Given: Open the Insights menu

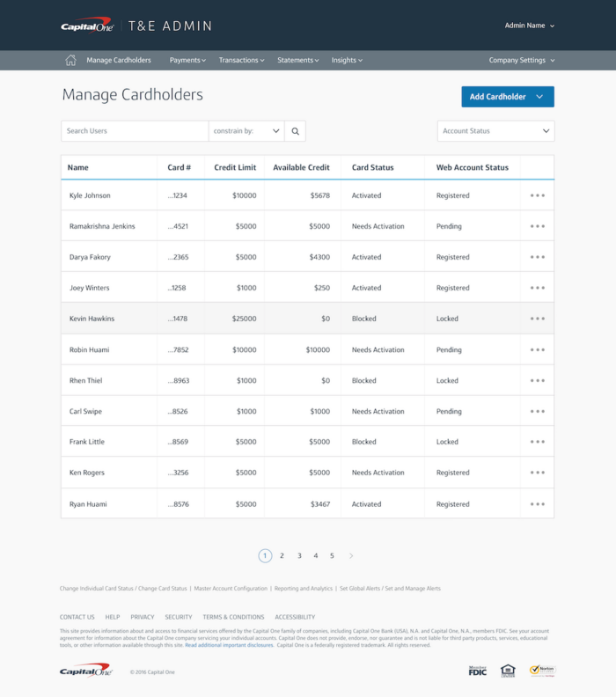Looking at the screenshot, I should 347,61.
